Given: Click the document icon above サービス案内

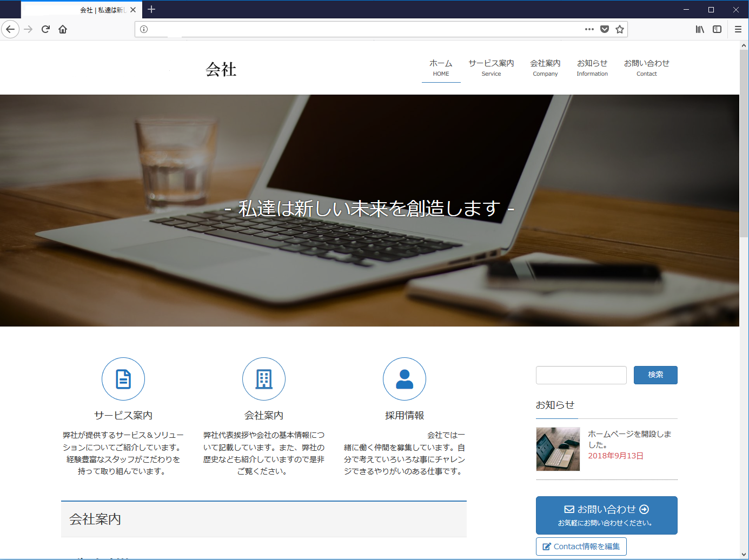Looking at the screenshot, I should pyautogui.click(x=123, y=379).
